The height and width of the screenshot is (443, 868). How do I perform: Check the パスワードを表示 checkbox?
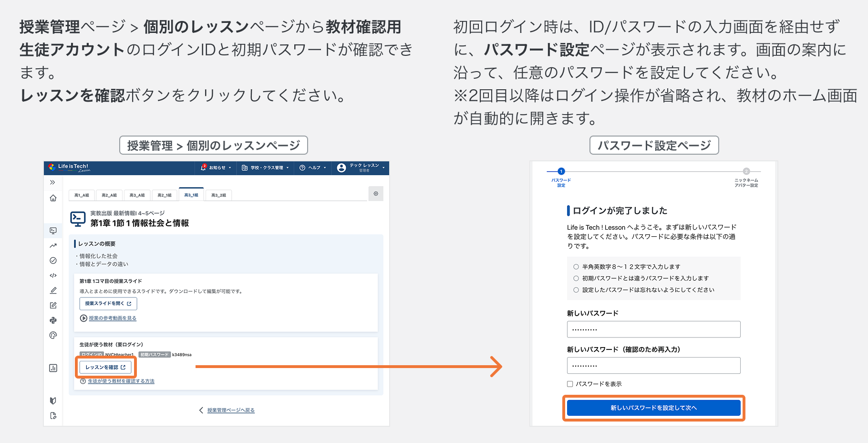pyautogui.click(x=570, y=384)
